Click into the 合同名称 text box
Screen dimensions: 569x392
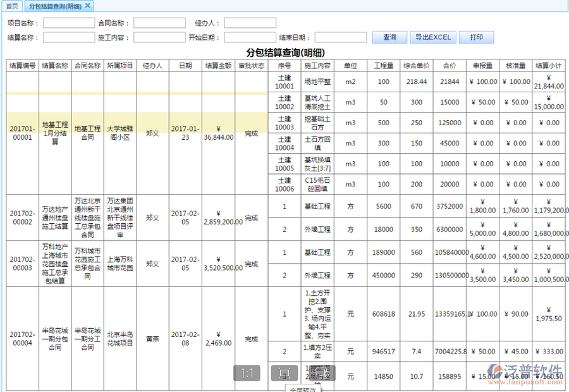159,23
